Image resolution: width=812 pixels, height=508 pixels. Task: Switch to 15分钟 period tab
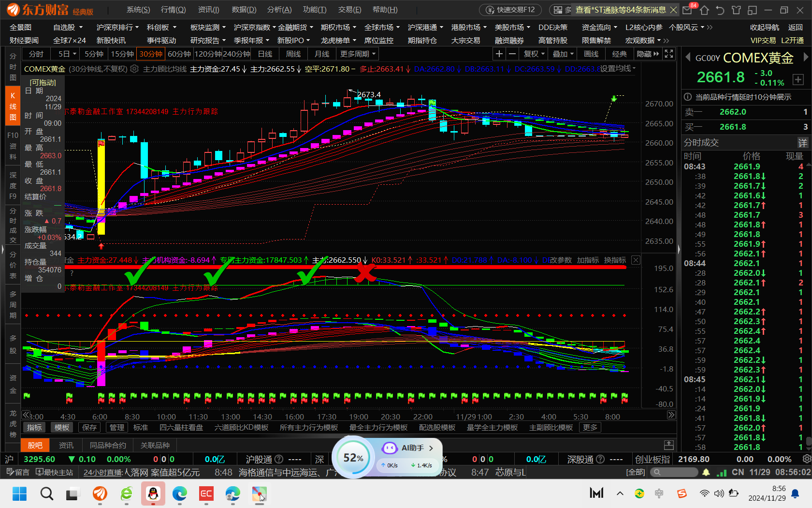tap(122, 54)
